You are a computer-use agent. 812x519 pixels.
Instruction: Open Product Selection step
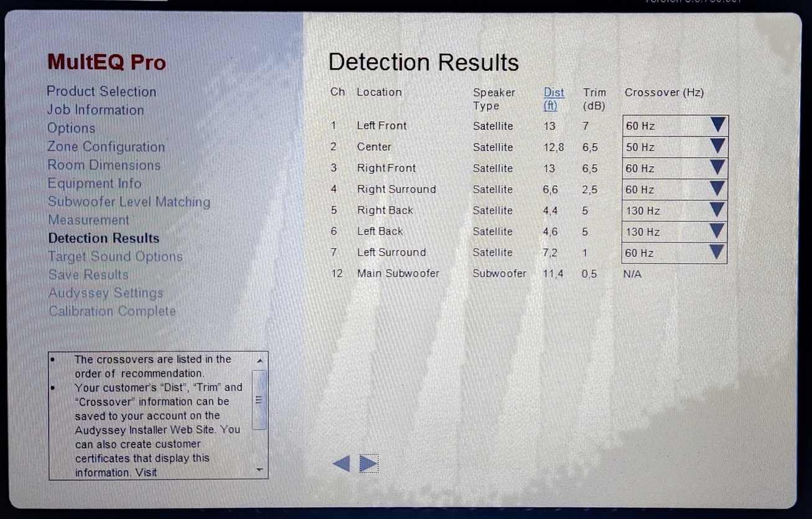101,91
